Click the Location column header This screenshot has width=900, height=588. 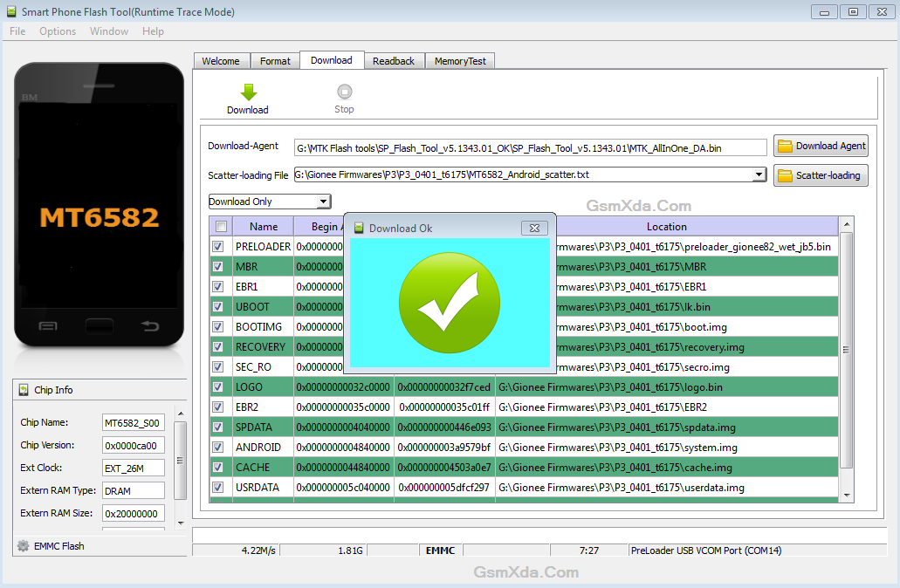[666, 227]
